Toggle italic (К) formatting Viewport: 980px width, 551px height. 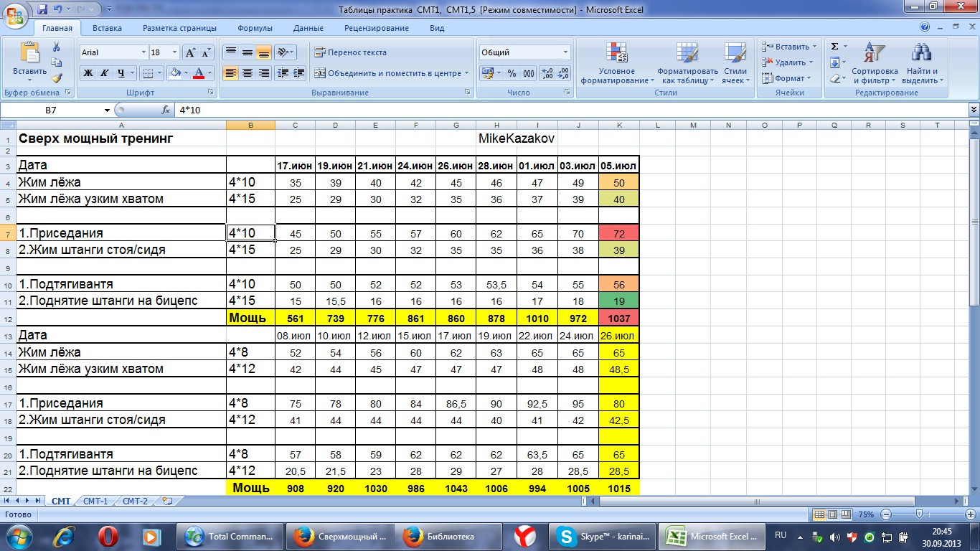click(105, 73)
